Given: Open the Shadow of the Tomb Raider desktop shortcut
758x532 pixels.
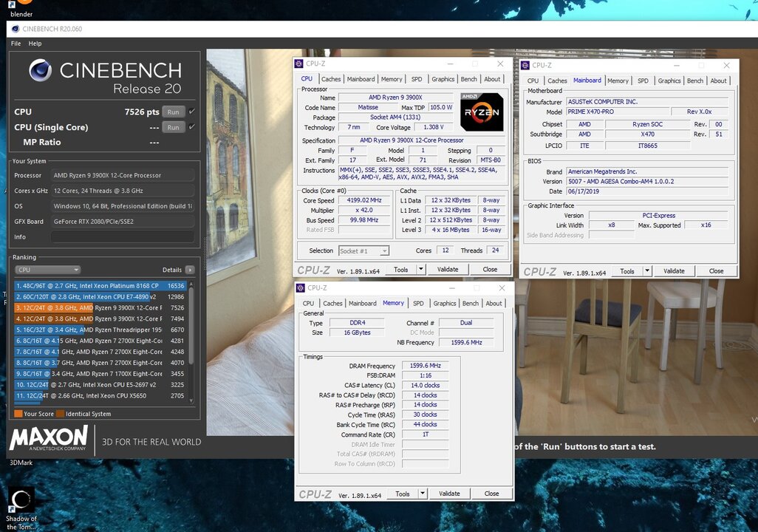Looking at the screenshot, I should coord(21,508).
